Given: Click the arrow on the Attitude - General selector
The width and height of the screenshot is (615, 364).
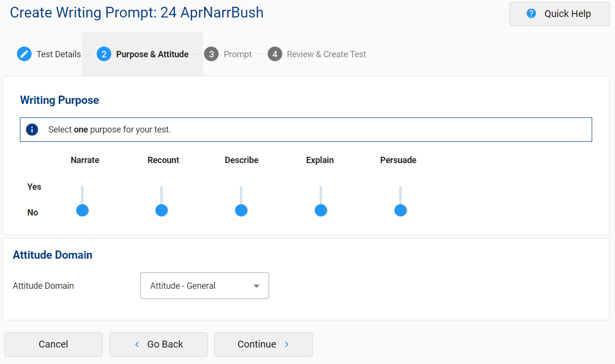Looking at the screenshot, I should click(x=256, y=285).
